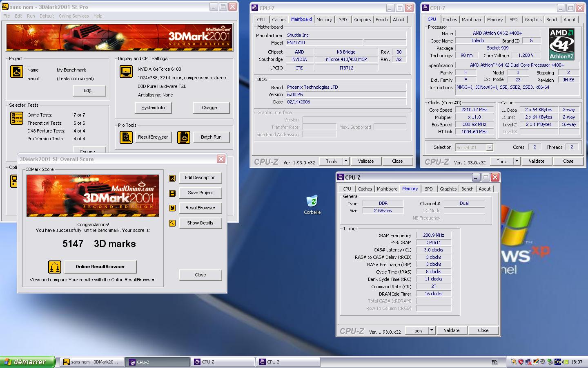Open the démarrer Start menu
The image size is (588, 368).
tap(27, 362)
